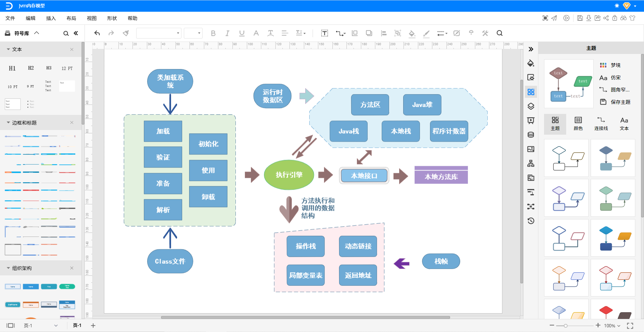Select the H2 text style
The image size is (644, 332).
click(31, 68)
